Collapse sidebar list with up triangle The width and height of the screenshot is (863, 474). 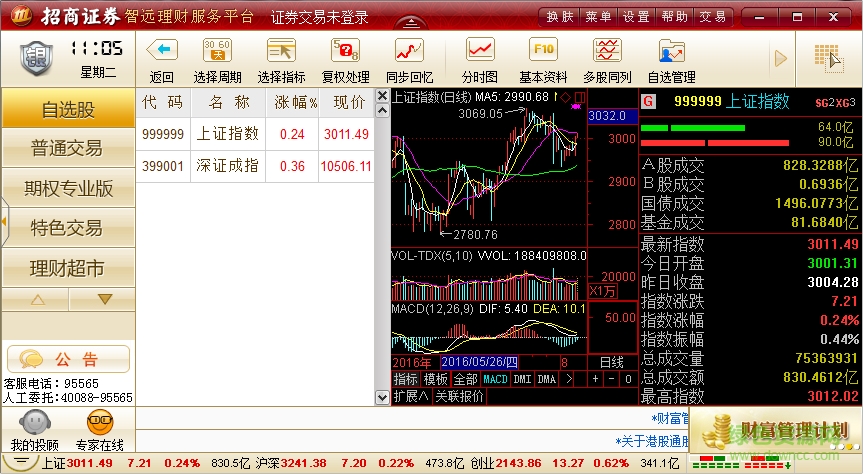pyautogui.click(x=37, y=299)
